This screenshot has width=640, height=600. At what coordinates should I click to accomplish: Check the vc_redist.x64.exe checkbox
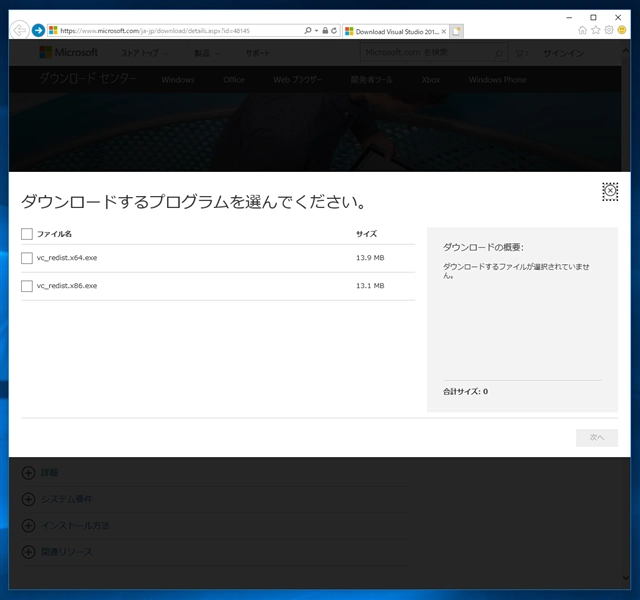click(x=27, y=258)
